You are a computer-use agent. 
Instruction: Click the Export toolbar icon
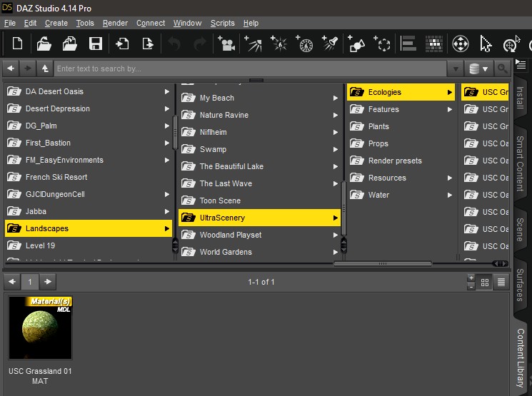tap(148, 44)
